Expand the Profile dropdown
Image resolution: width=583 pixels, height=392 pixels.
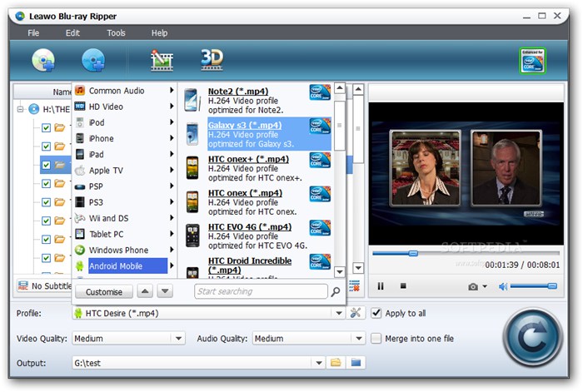click(x=339, y=313)
